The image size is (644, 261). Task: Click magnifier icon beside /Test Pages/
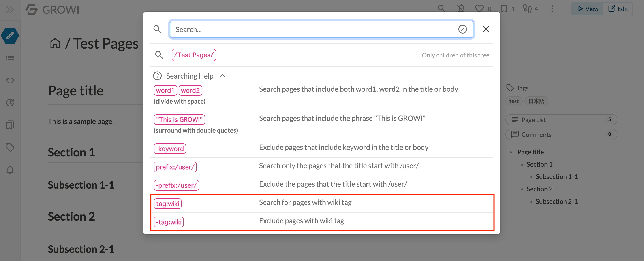click(x=159, y=55)
